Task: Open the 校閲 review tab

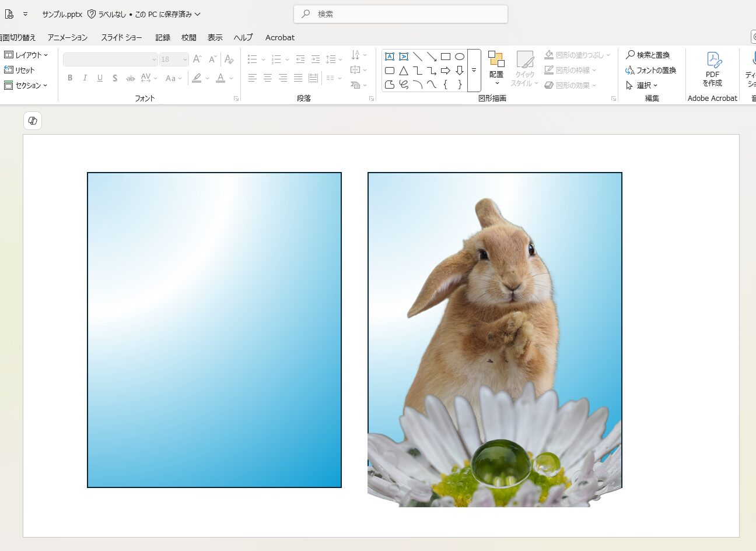Action: point(189,37)
